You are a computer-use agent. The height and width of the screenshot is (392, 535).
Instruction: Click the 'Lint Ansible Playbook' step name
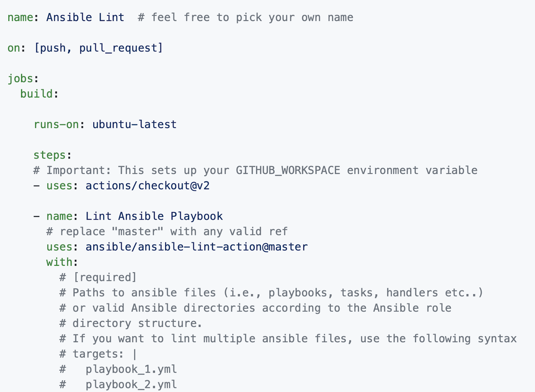154,216
